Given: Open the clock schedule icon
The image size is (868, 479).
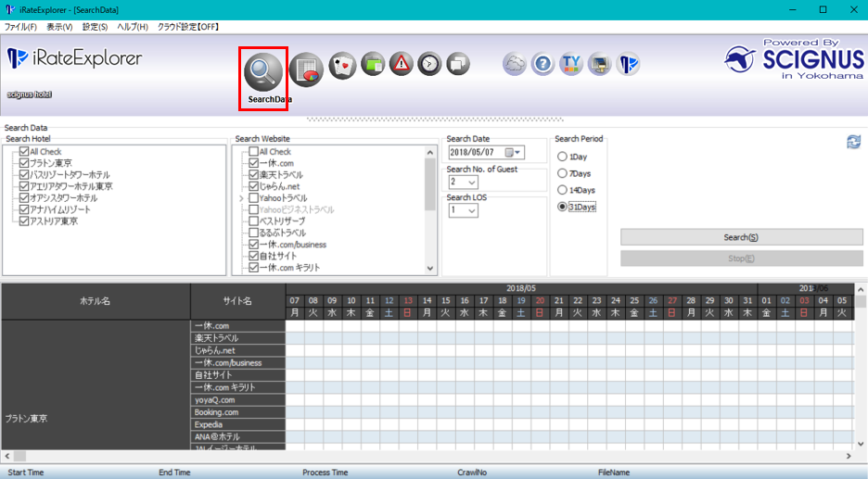Looking at the screenshot, I should (x=429, y=64).
